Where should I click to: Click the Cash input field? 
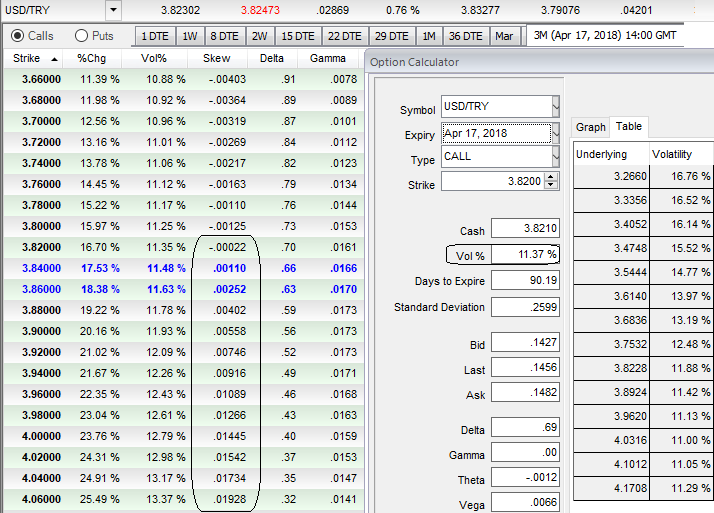pos(525,229)
